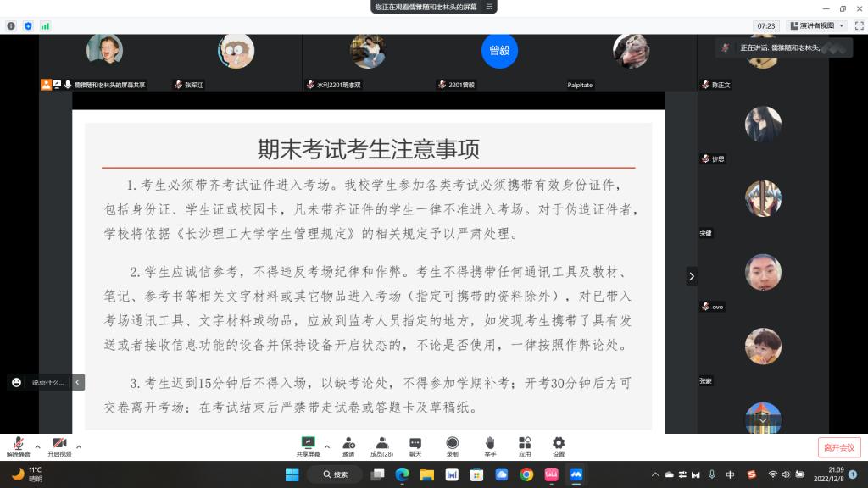Open the Apps icon in toolbar
The height and width of the screenshot is (488, 868).
click(x=525, y=444)
